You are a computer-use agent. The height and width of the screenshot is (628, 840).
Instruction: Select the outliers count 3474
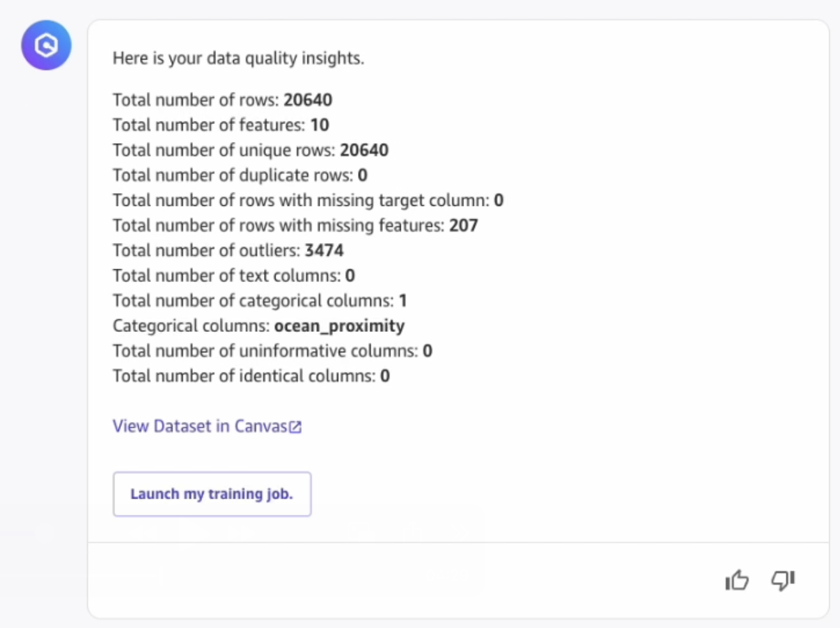(324, 250)
